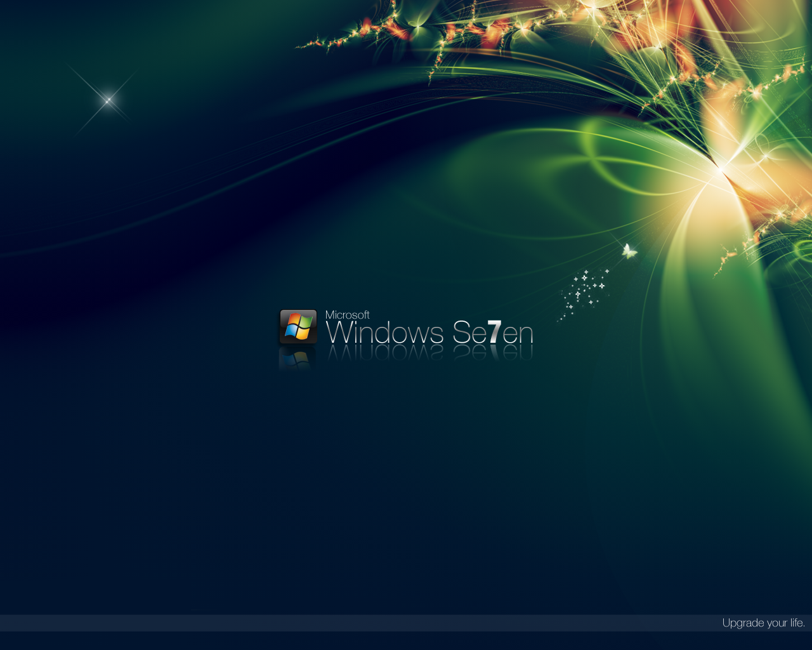This screenshot has height=650, width=812.
Task: Click the bright star flare at top left
Action: tap(109, 100)
